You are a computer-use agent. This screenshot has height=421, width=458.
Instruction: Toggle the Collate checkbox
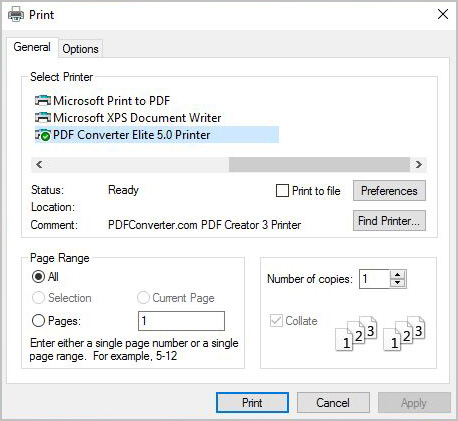276,321
